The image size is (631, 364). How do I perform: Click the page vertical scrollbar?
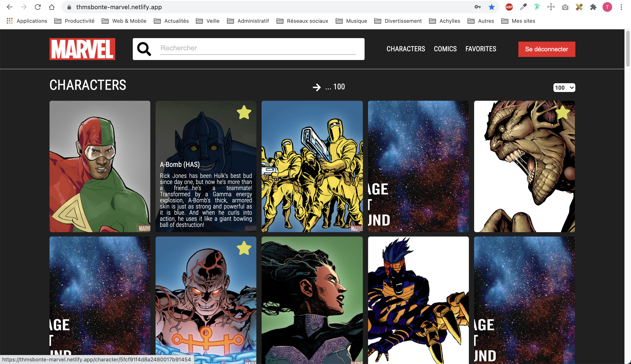click(x=628, y=48)
